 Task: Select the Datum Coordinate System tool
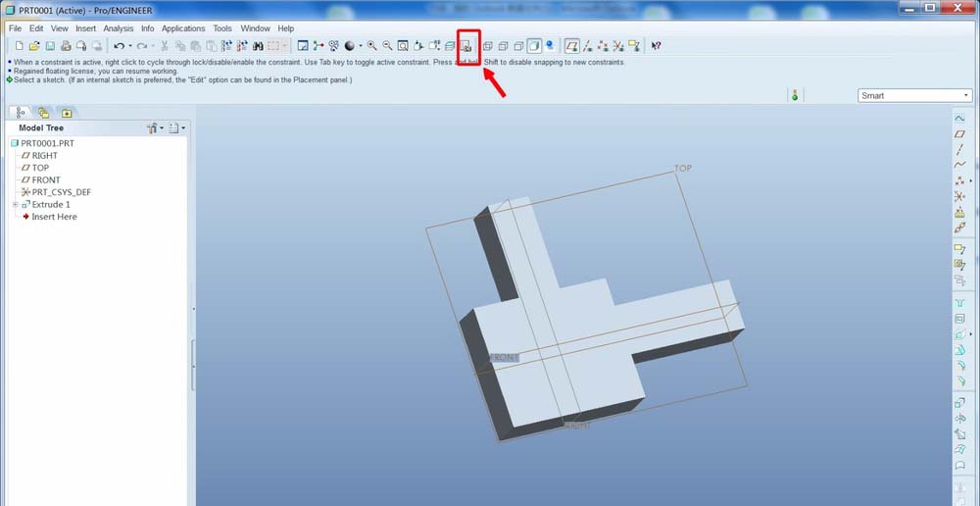click(x=960, y=196)
